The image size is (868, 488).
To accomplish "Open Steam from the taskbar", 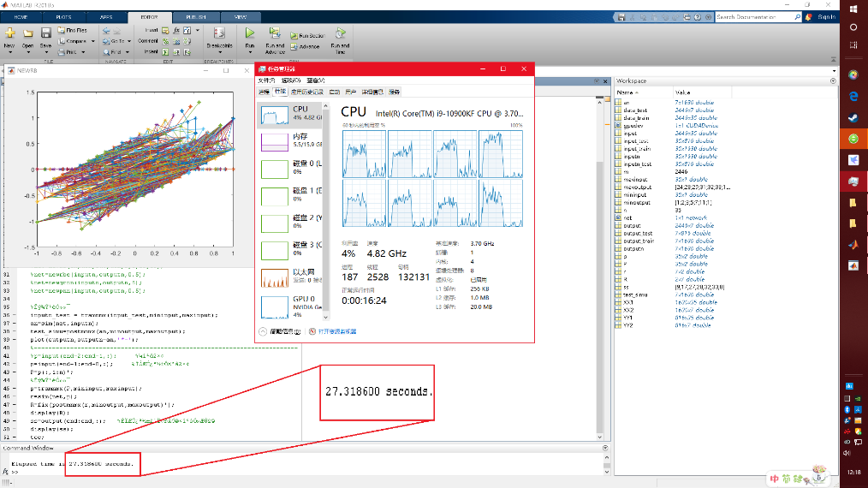I will coord(853,118).
